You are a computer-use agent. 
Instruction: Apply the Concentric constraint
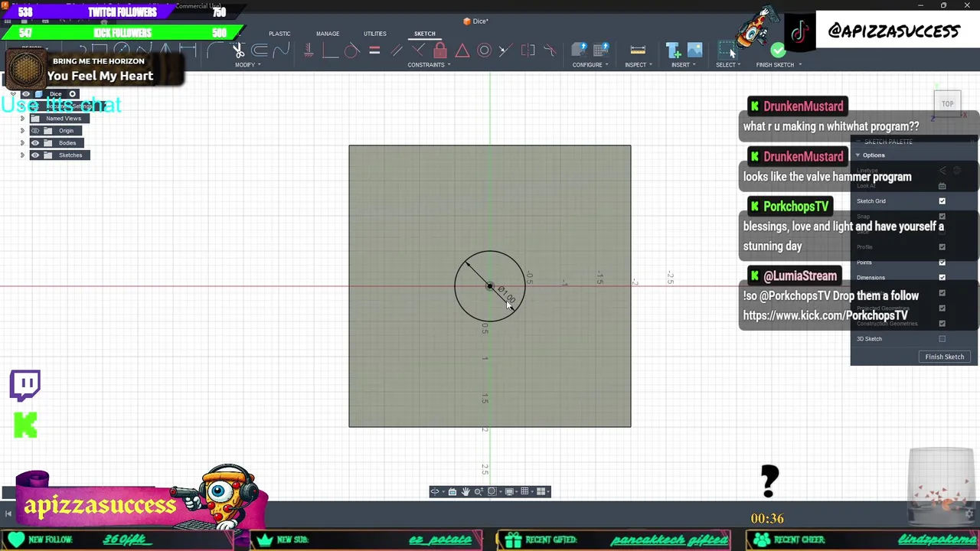484,51
